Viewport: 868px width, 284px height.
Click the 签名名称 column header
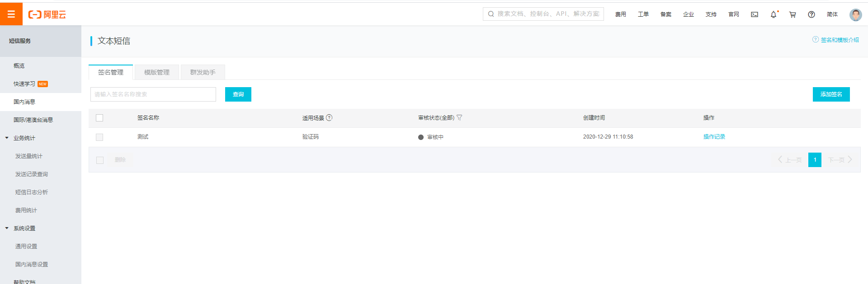[148, 118]
